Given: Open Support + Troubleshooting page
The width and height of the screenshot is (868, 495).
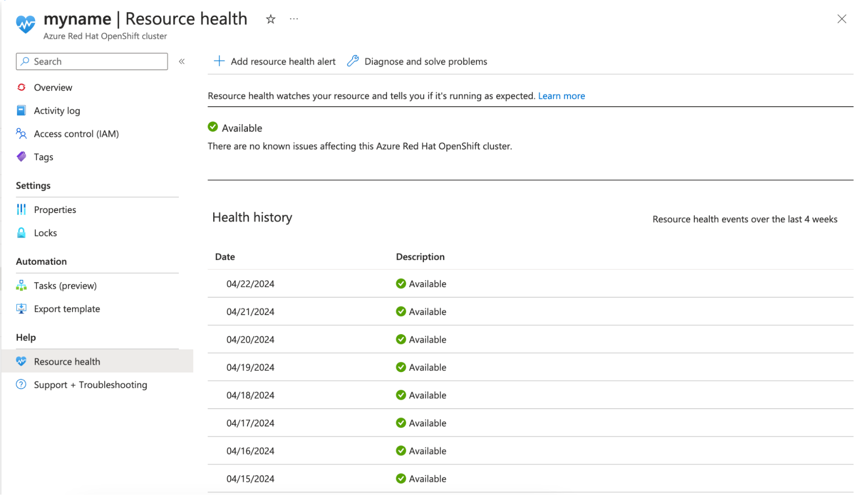Looking at the screenshot, I should (90, 385).
